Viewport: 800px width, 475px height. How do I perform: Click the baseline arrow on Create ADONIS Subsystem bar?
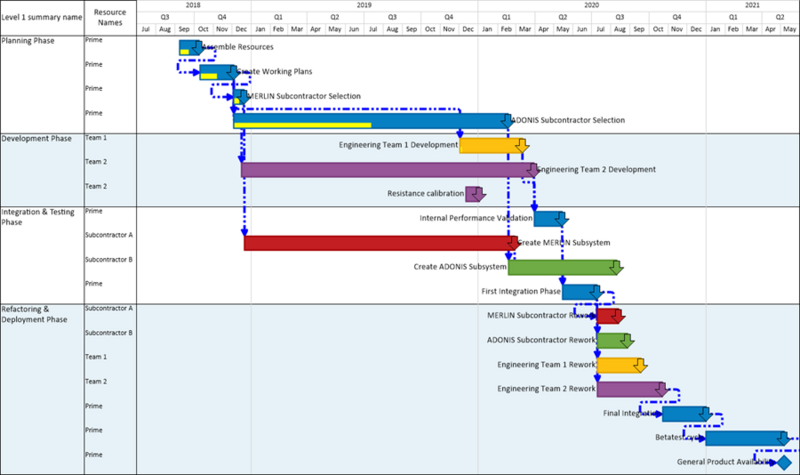click(616, 267)
